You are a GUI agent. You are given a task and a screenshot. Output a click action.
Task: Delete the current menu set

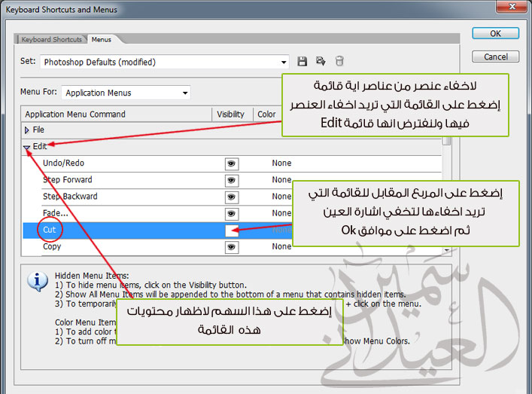339,62
